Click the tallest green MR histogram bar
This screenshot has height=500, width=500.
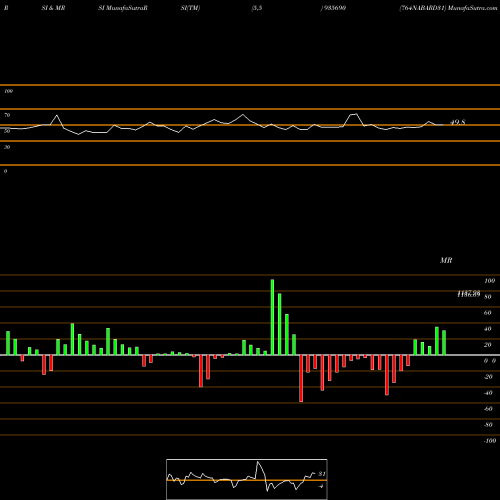coord(272,317)
